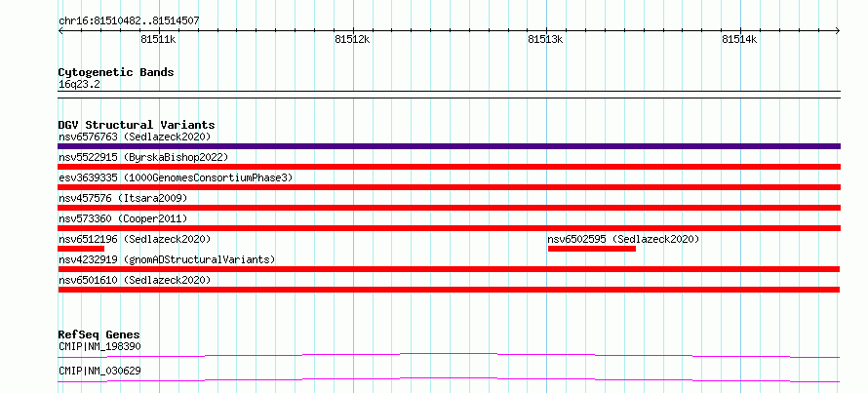Viewport: 868px width, 393px height.
Task: Click the red nsv573360 variant bar
Action: tap(449, 228)
